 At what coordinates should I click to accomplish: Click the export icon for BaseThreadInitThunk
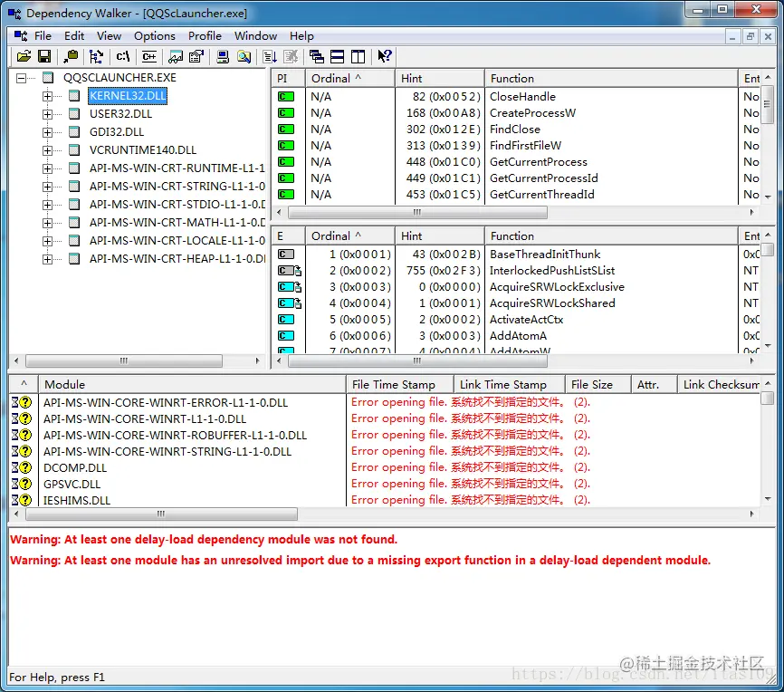click(x=286, y=255)
